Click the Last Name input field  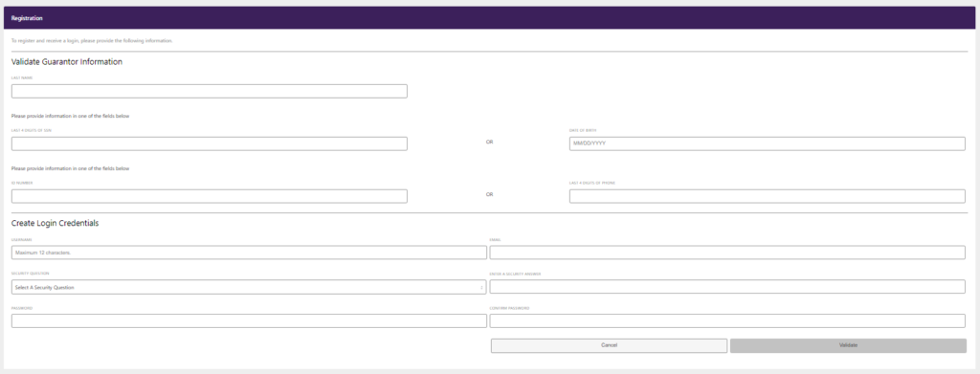[210, 91]
